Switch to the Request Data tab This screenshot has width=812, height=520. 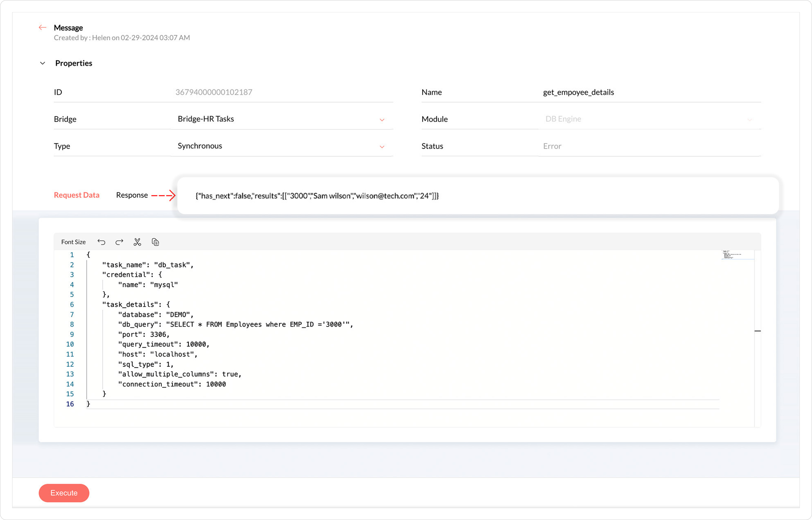[77, 195]
